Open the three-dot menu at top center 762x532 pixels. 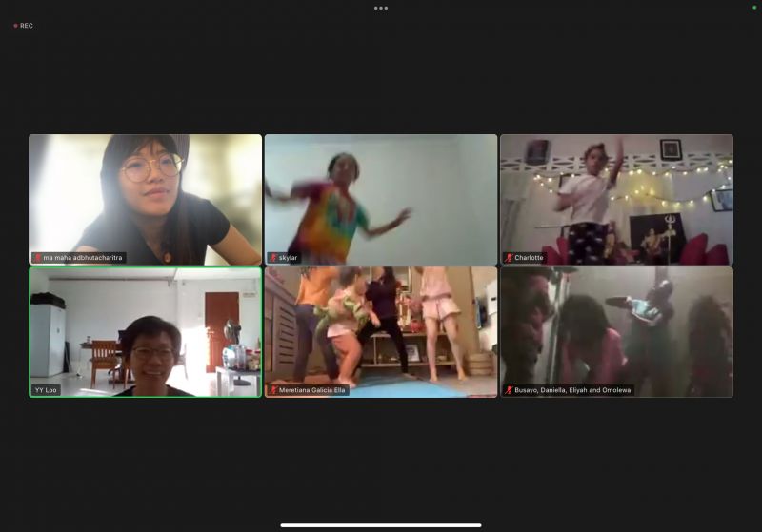380,8
